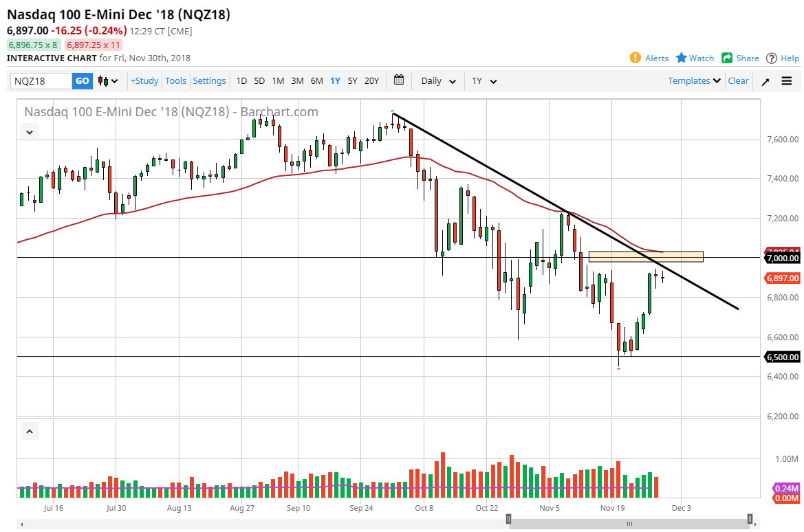This screenshot has height=532, width=804.
Task: Open the Daily interval dropdown
Action: (x=437, y=80)
